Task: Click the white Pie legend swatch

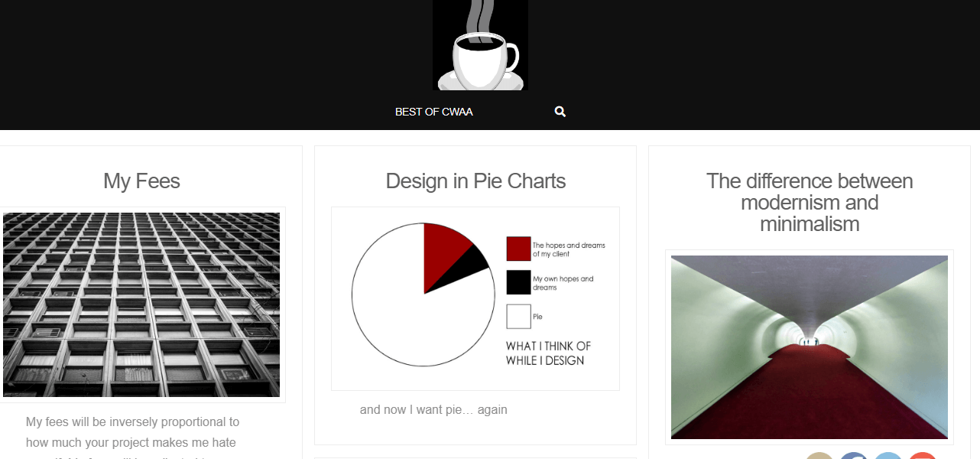Action: tap(518, 317)
